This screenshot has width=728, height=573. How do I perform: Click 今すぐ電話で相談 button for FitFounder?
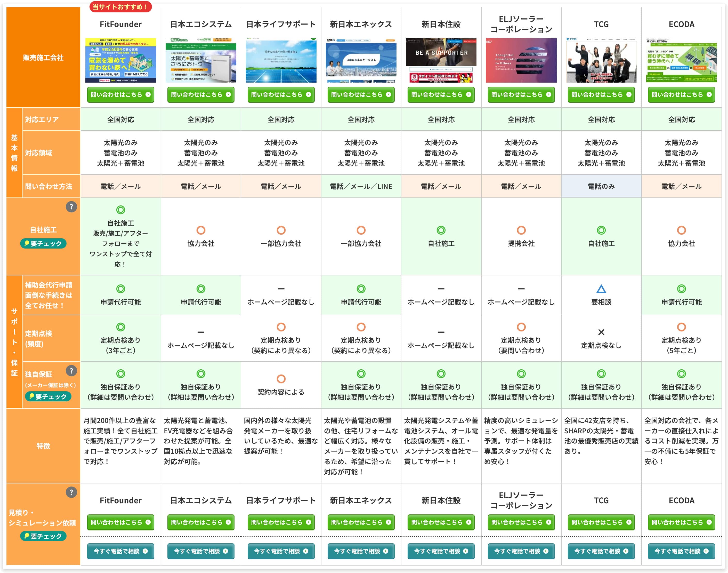pos(121,551)
